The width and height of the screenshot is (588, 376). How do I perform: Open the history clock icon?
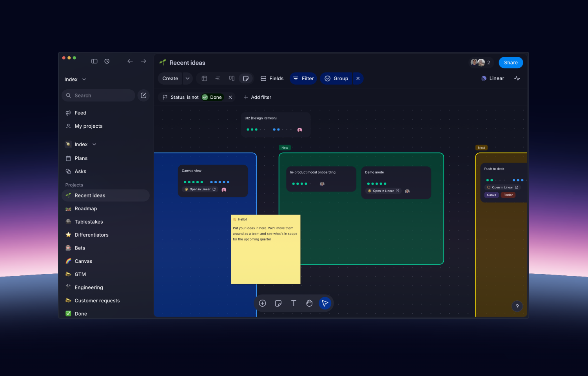click(x=107, y=61)
